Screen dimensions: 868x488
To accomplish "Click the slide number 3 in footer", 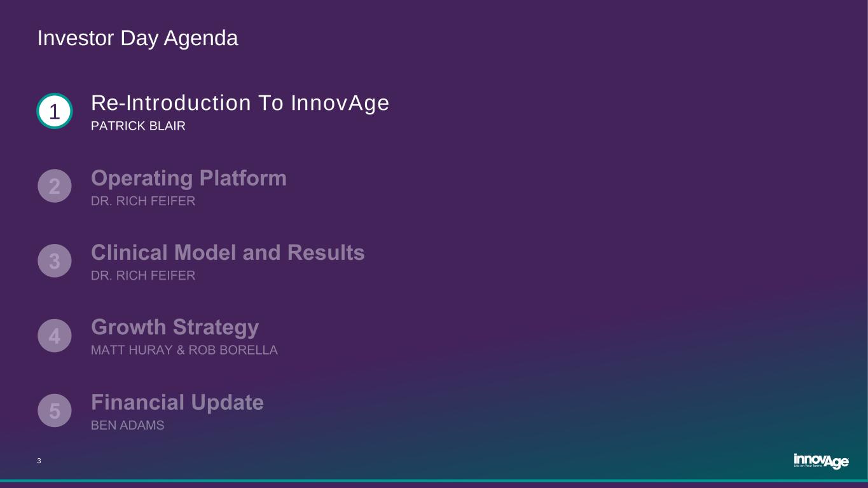I will click(39, 461).
